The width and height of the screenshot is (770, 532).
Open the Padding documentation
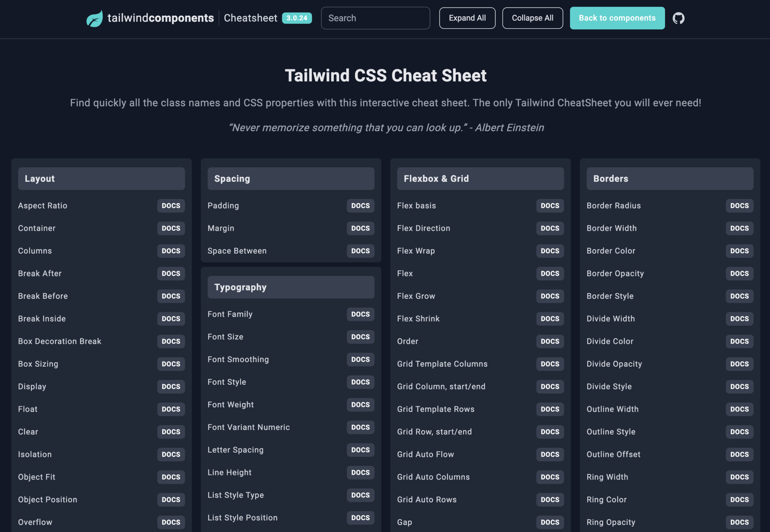[360, 206]
